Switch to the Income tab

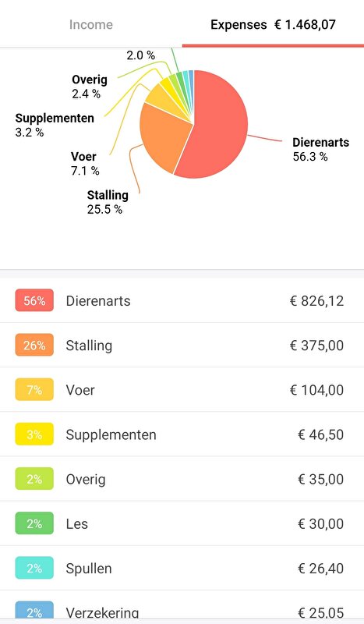coord(90,24)
